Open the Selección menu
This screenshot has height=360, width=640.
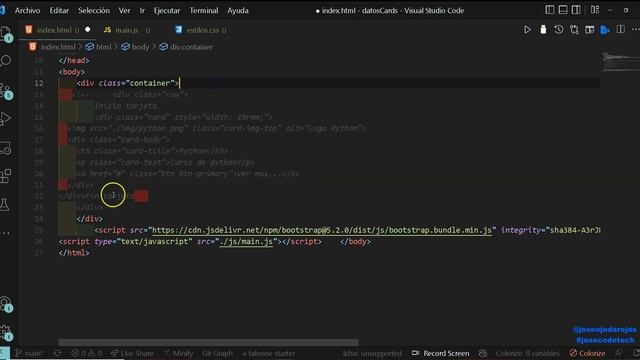(x=94, y=11)
